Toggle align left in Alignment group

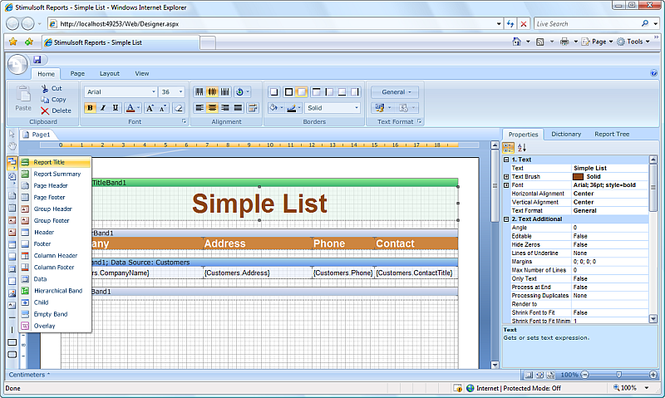[199, 108]
